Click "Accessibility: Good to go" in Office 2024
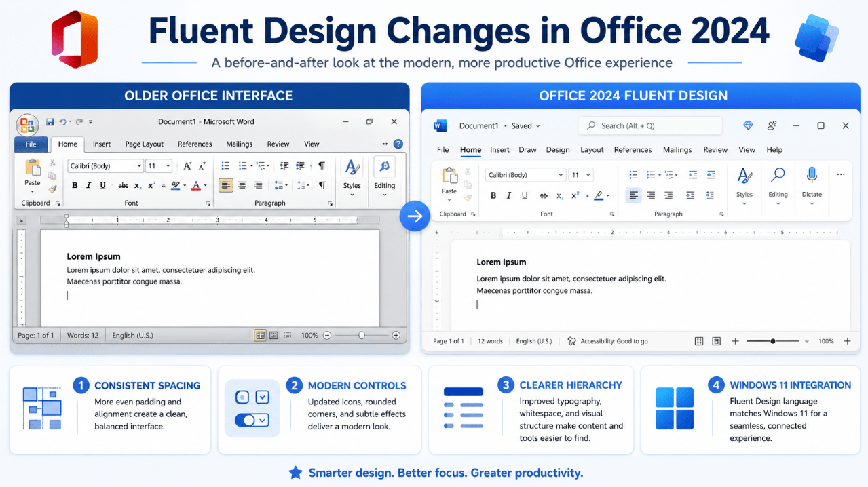 tap(614, 341)
